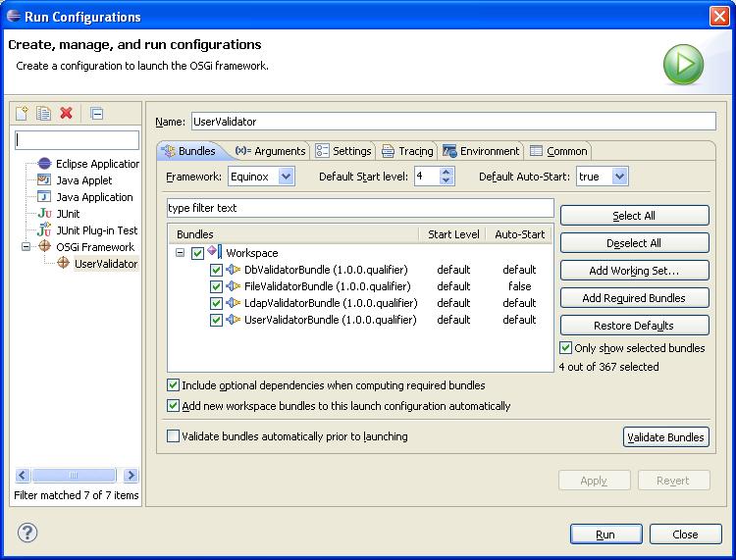This screenshot has height=560, width=736.
Task: Click the New launch configuration icon
Action: 22,113
